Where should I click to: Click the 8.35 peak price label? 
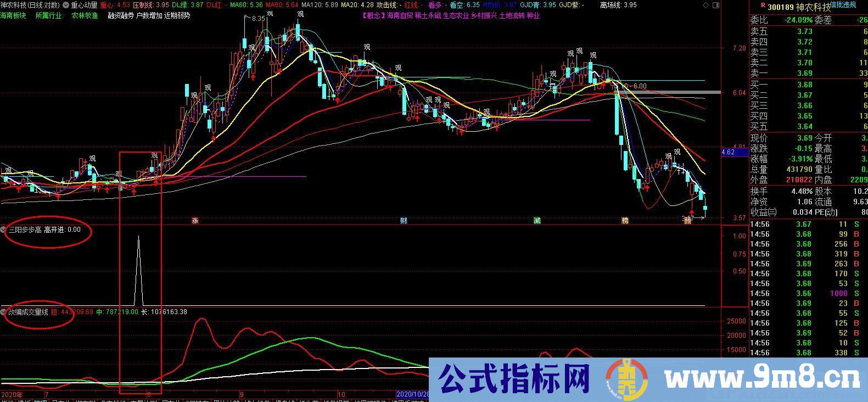(x=259, y=18)
